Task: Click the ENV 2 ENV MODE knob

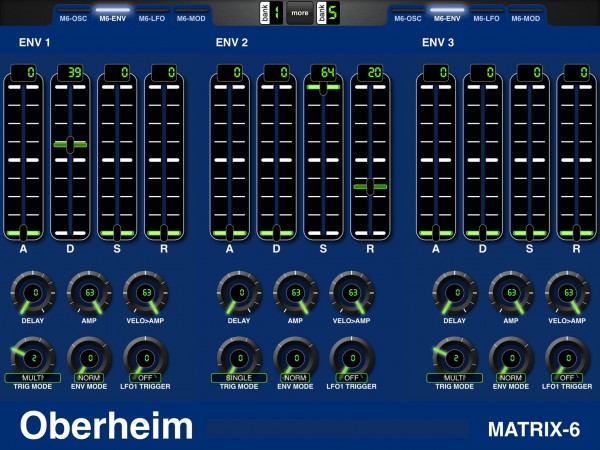Action: (295, 358)
